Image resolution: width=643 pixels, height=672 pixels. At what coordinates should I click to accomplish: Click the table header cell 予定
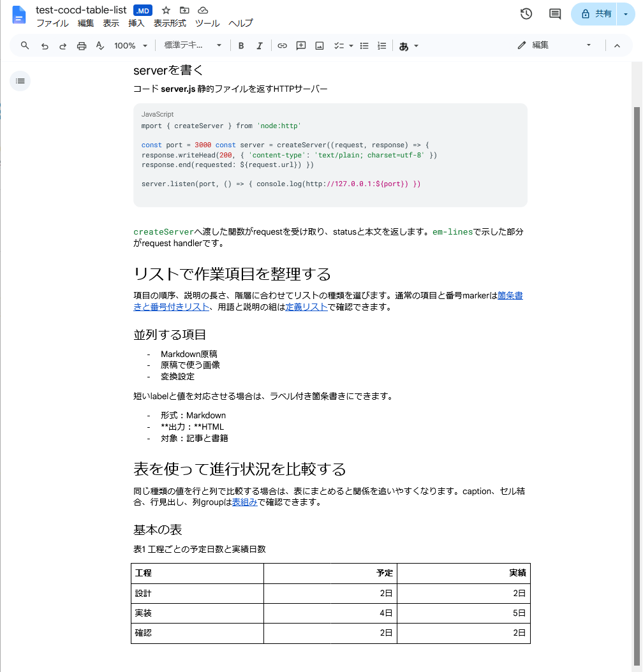pyautogui.click(x=330, y=573)
